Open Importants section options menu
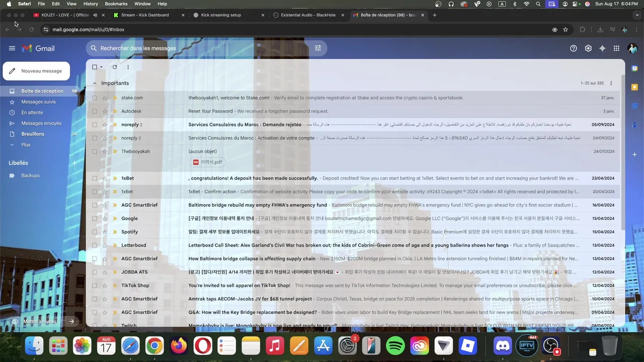Screen dimensions: 644x362 pos(611,83)
